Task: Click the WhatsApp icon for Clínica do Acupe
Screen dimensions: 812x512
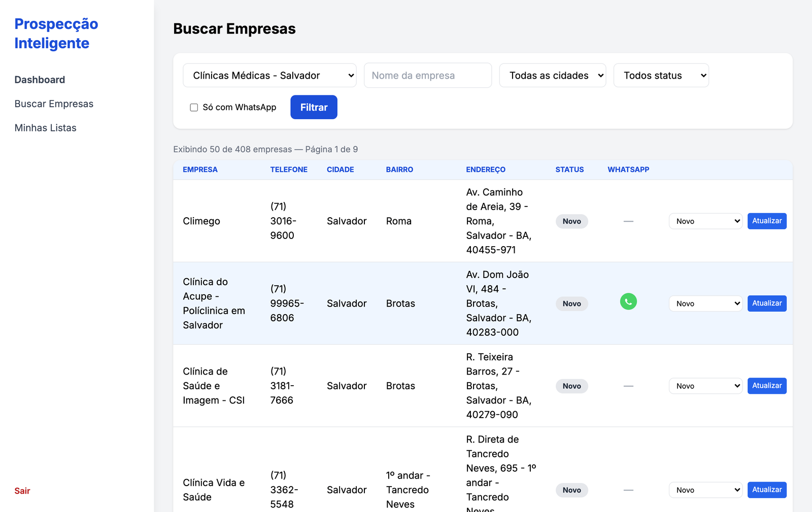Action: (628, 301)
